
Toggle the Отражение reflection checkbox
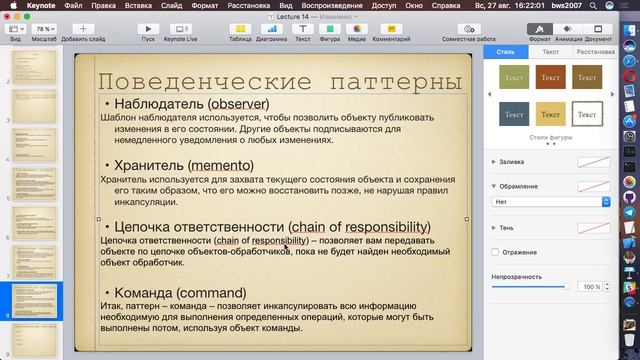click(x=495, y=252)
